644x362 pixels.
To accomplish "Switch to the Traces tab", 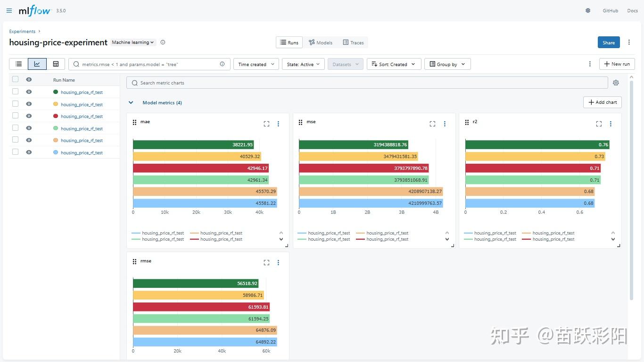I will pos(353,42).
